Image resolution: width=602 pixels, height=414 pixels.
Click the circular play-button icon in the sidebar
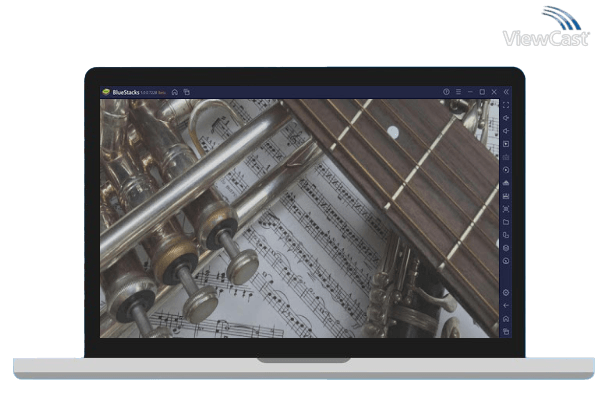506,170
